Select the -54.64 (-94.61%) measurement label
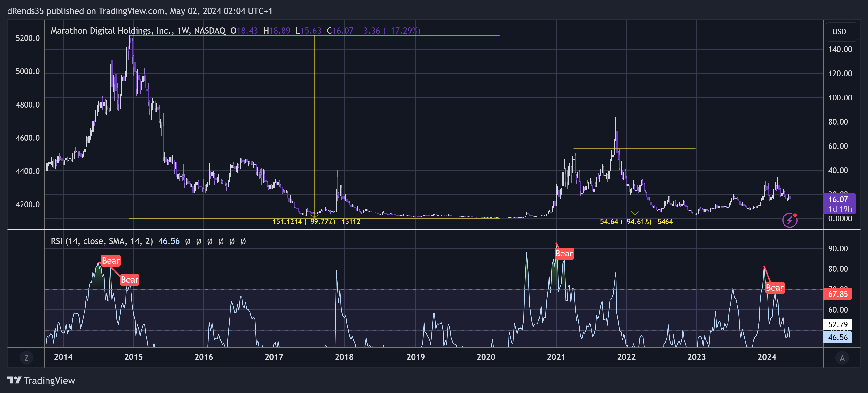 [x=635, y=222]
